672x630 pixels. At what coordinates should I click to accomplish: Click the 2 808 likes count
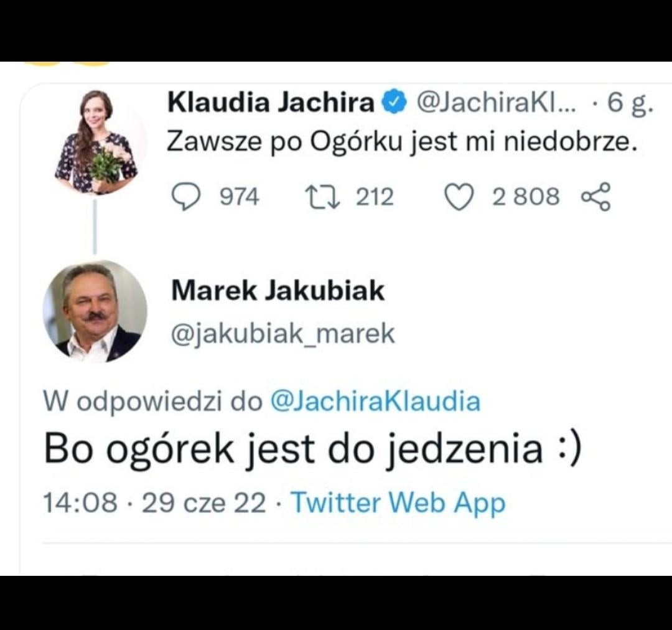pyautogui.click(x=526, y=197)
